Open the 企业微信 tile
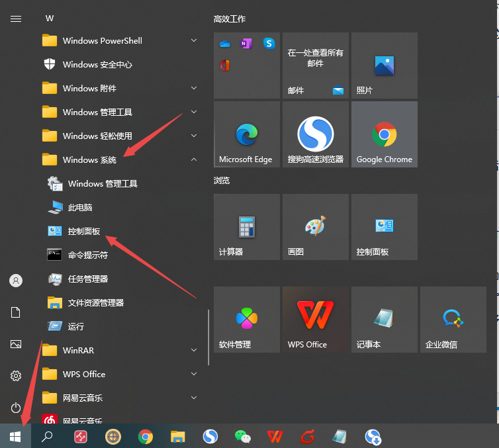 [x=453, y=320]
